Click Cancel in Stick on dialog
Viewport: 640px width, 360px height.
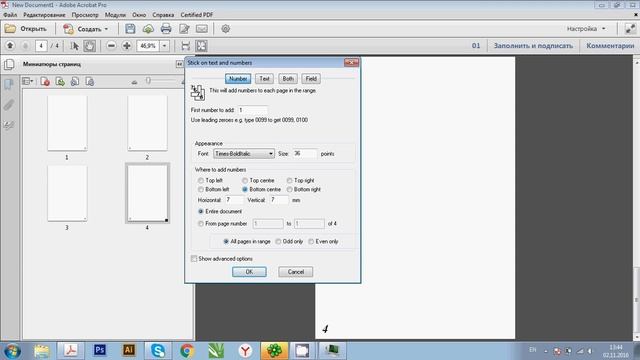(296, 272)
